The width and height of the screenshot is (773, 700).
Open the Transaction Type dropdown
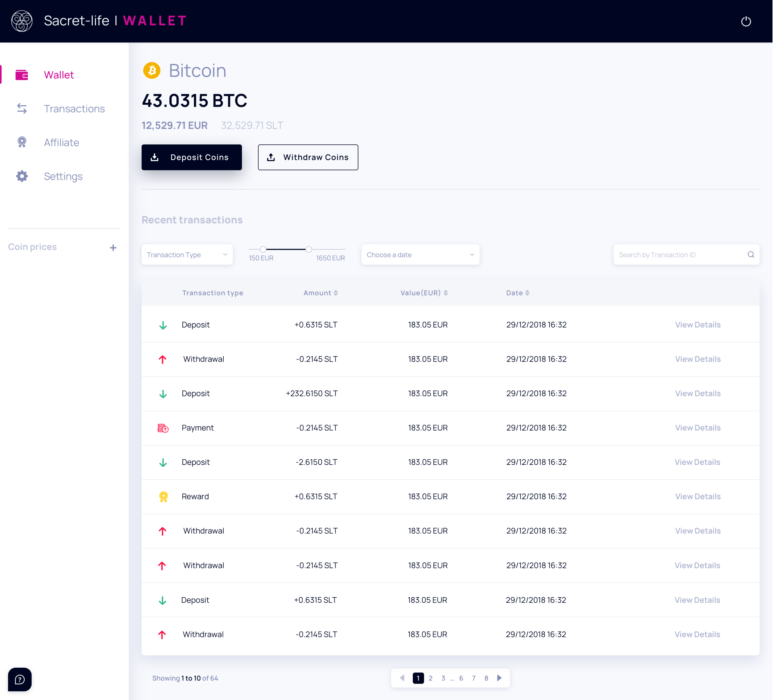(x=187, y=255)
